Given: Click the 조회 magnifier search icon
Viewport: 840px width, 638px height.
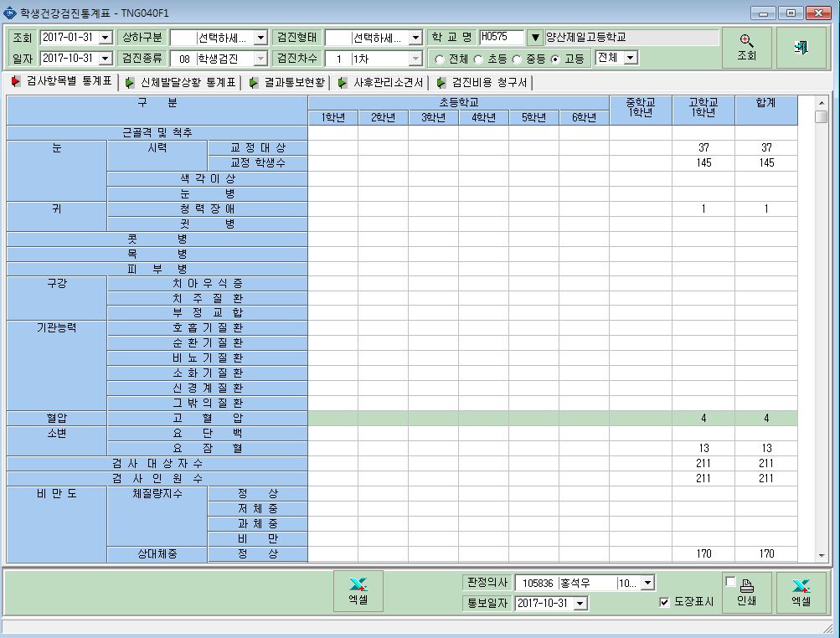Looking at the screenshot, I should pyautogui.click(x=746, y=41).
